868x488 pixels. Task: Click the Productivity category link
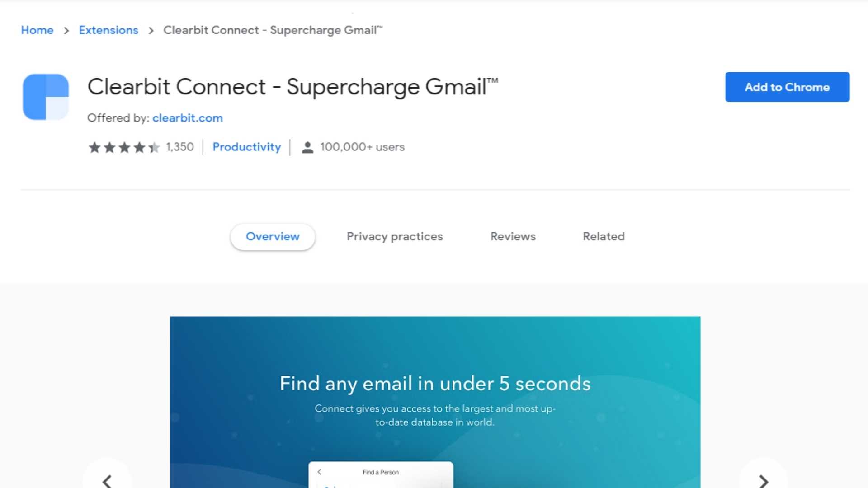point(246,146)
